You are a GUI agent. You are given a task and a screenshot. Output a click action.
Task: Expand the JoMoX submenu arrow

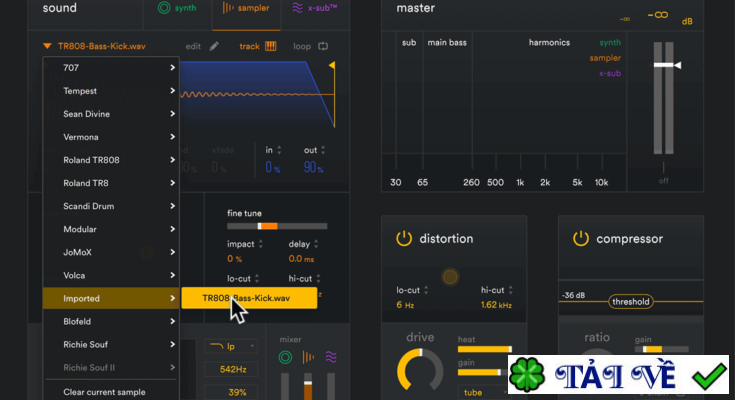pyautogui.click(x=172, y=252)
